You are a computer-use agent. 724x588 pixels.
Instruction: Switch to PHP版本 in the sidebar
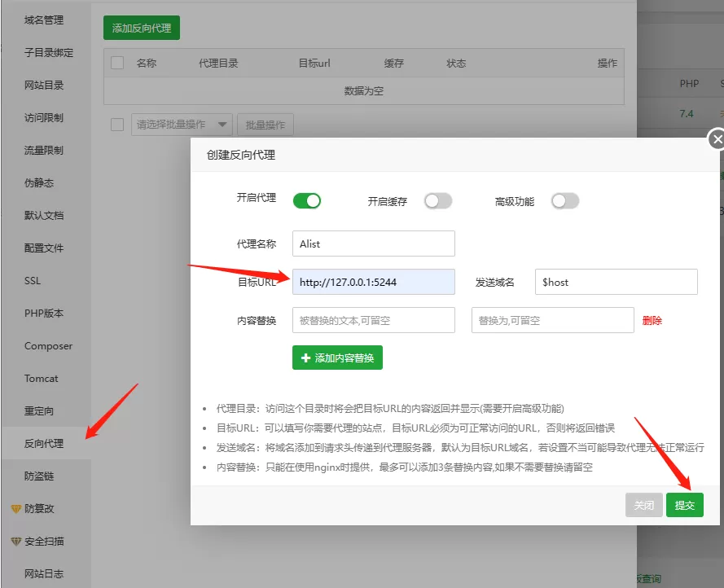coord(45,313)
